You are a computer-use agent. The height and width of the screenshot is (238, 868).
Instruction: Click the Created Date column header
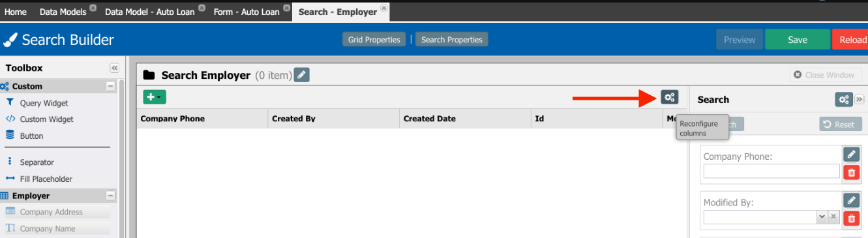[x=466, y=119]
